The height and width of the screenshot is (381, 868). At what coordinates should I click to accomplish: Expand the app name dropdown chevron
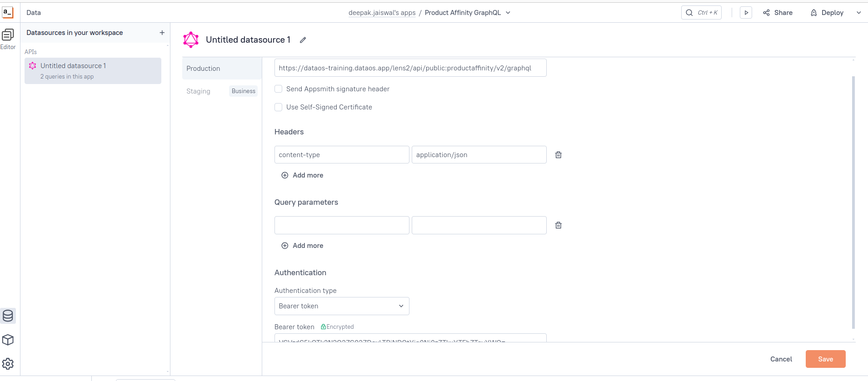click(508, 13)
